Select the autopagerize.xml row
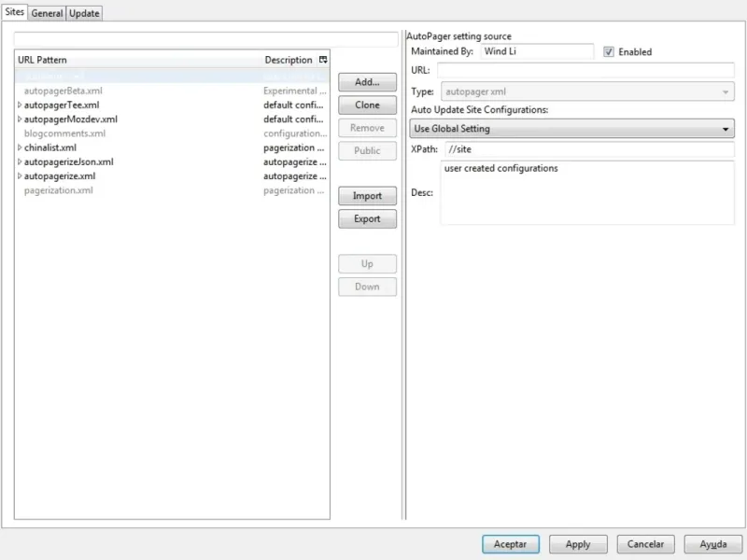This screenshot has height=560, width=747. pyautogui.click(x=172, y=176)
